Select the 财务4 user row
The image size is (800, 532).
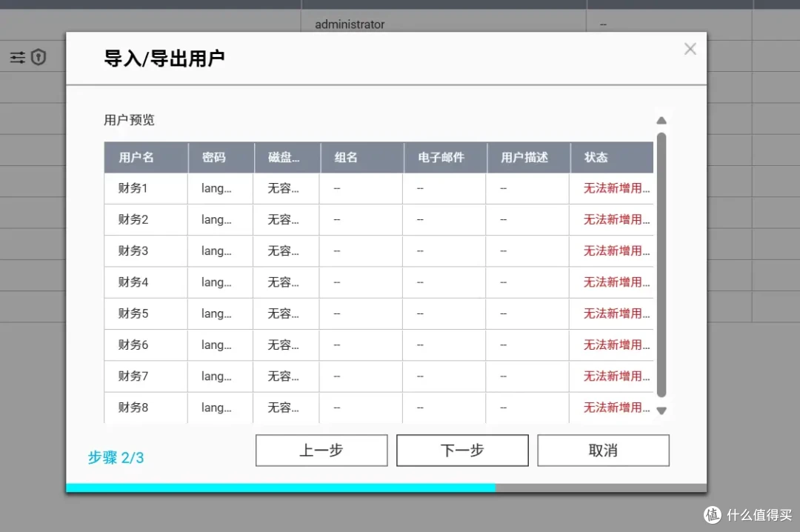click(379, 282)
